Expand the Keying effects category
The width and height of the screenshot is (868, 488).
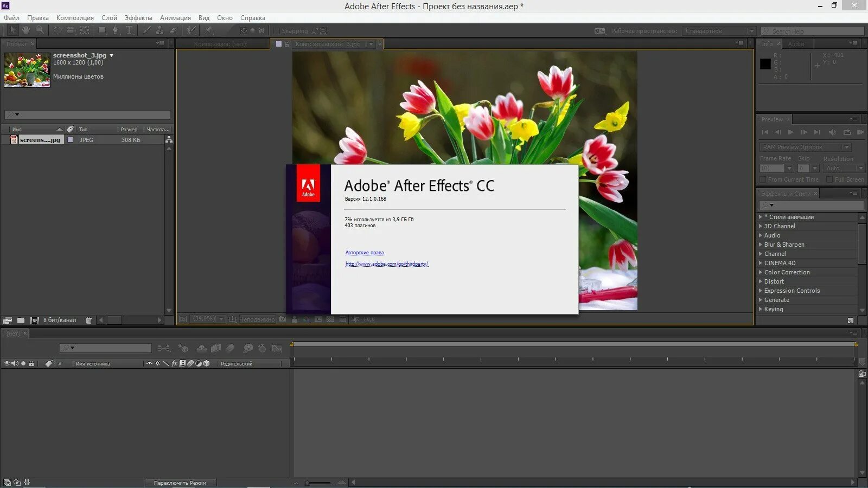pos(760,309)
